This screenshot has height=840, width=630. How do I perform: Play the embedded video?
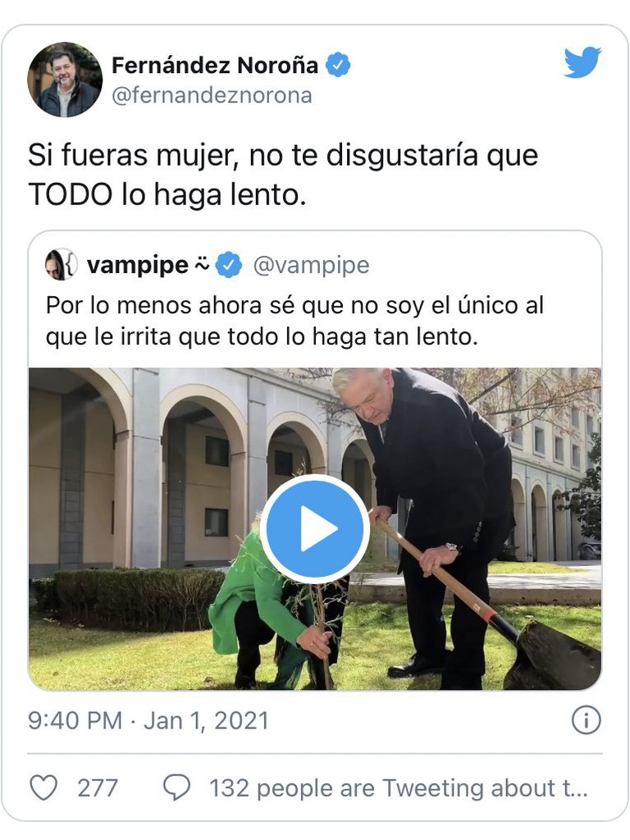coord(315,529)
